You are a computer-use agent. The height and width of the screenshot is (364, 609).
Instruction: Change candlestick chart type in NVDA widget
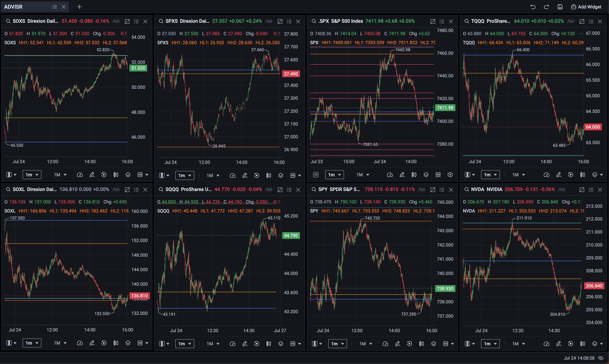click(583, 344)
